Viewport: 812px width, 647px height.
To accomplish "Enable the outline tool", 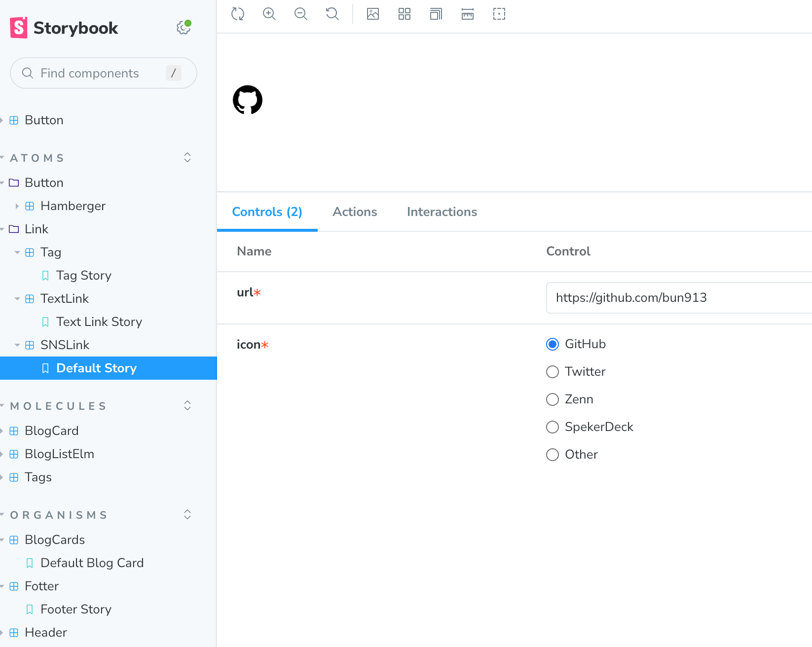I will pos(499,14).
